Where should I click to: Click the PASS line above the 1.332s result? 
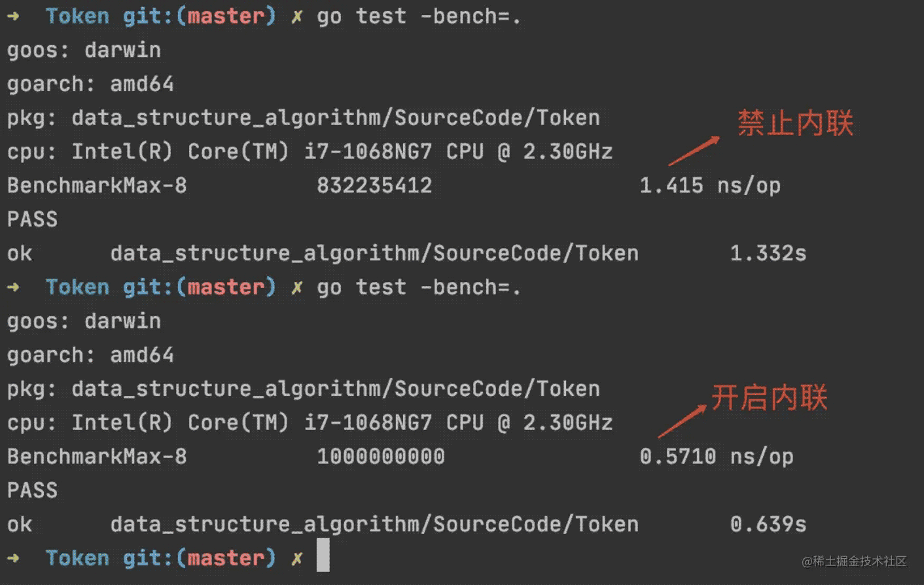point(32,219)
